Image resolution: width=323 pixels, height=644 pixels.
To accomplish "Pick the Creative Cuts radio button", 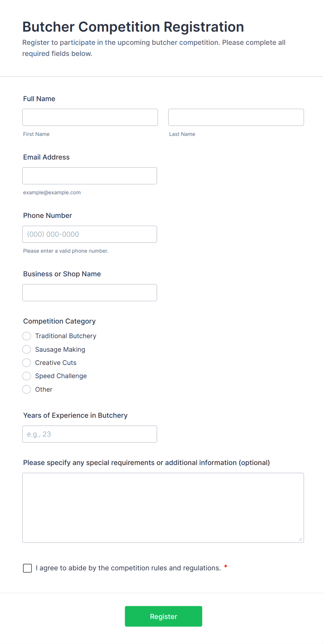I will [x=27, y=363].
